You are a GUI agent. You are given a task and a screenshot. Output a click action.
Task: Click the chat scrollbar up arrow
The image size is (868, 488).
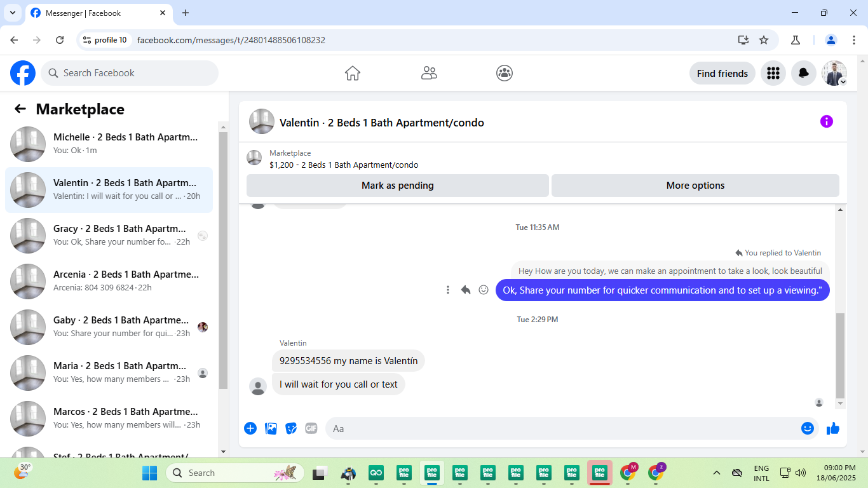pos(841,210)
